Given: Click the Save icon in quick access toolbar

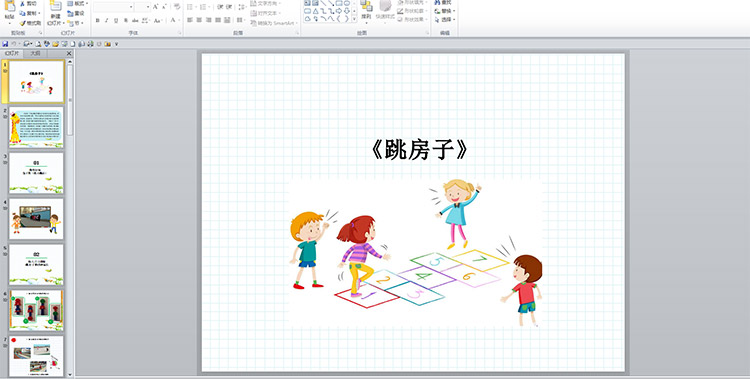Looking at the screenshot, I should coord(5,44).
